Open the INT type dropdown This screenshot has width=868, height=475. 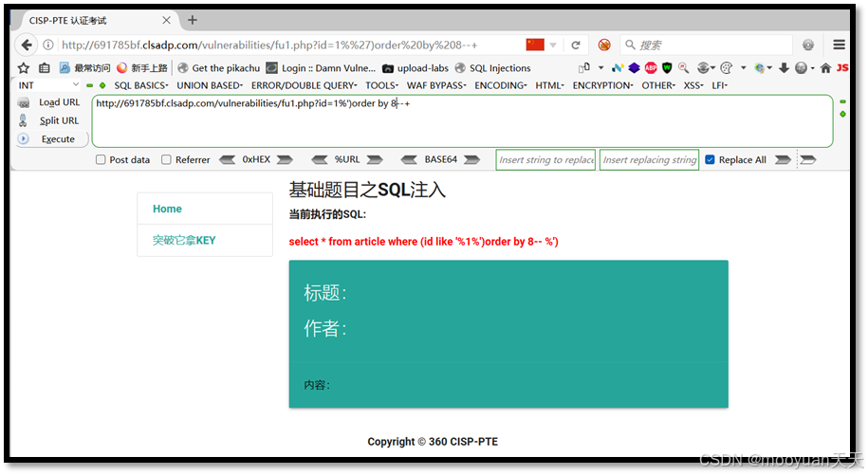pos(48,85)
